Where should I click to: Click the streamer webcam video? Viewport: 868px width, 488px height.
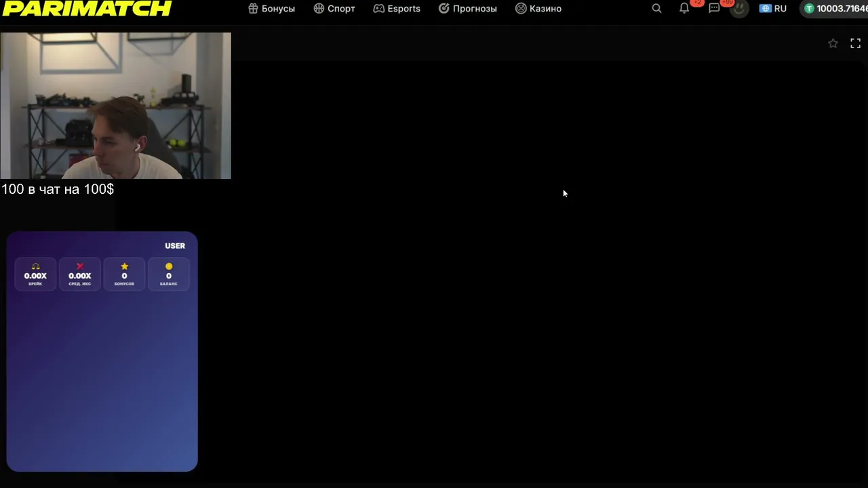pos(115,106)
